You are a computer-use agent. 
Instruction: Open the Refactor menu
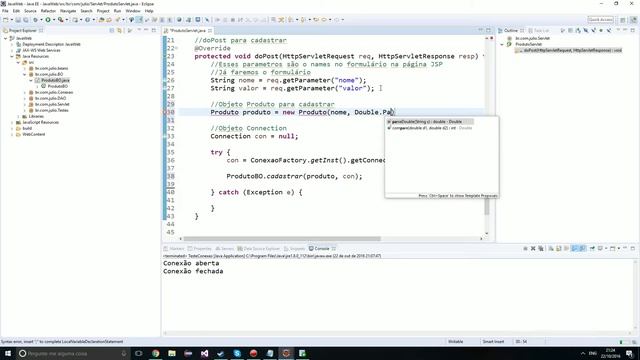[48, 11]
